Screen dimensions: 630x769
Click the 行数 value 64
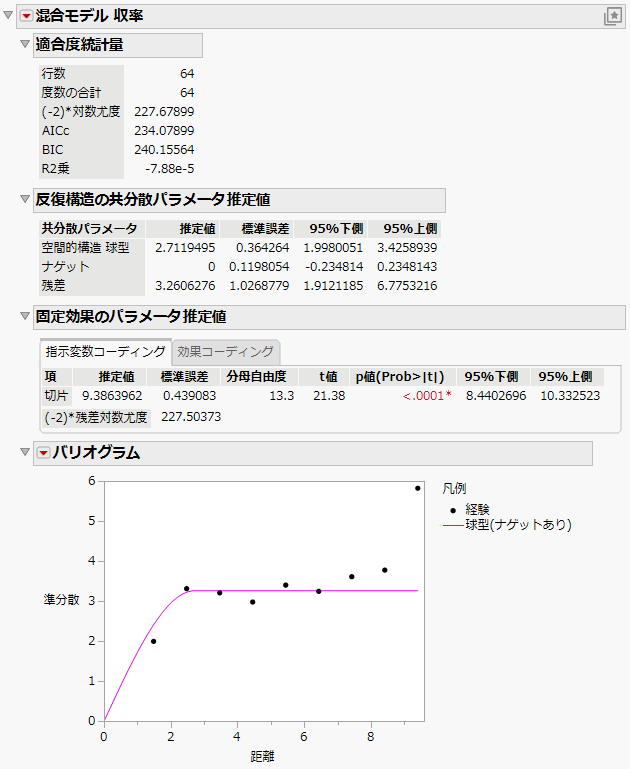coord(187,74)
